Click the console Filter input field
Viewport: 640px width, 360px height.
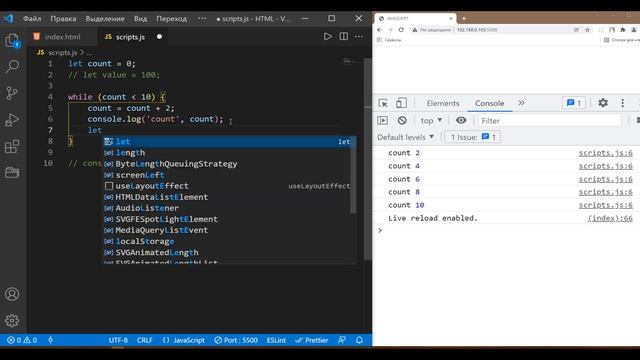(549, 121)
